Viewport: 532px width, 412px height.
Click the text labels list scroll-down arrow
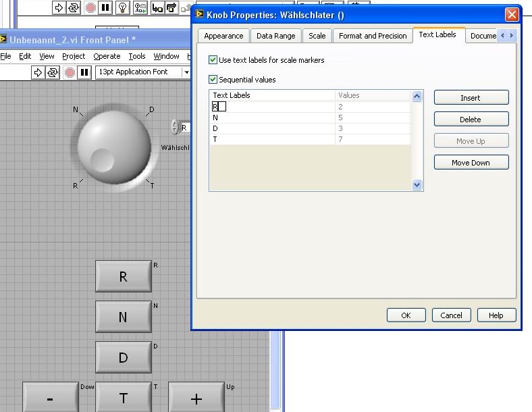(417, 184)
